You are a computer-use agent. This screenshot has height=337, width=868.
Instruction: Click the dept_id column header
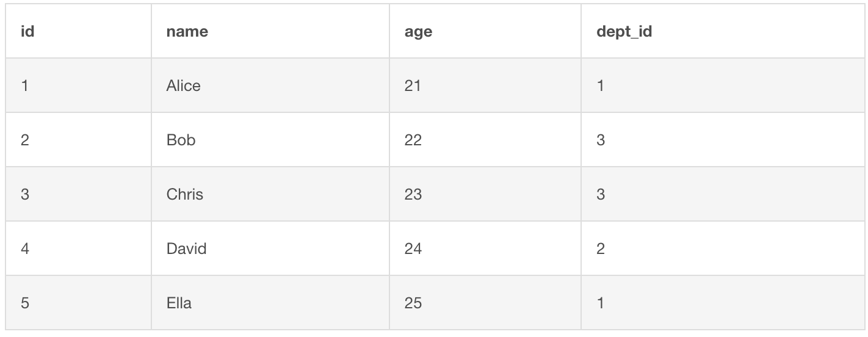(624, 32)
